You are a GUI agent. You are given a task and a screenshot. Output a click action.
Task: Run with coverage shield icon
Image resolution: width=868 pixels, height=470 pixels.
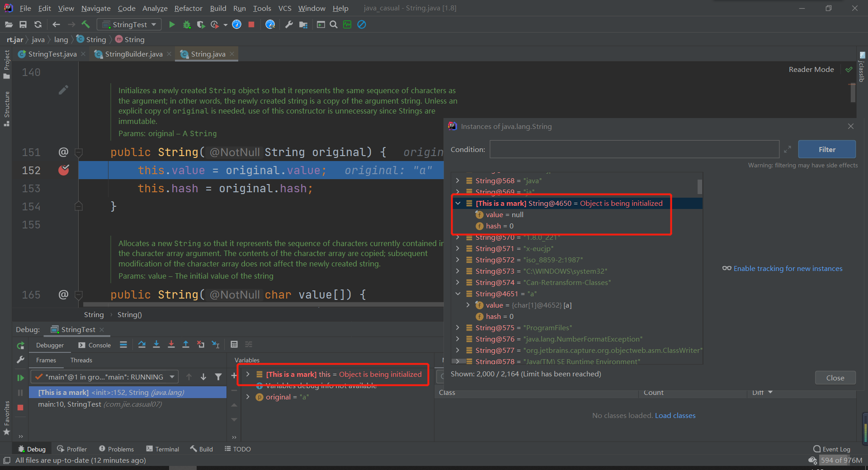coord(201,24)
